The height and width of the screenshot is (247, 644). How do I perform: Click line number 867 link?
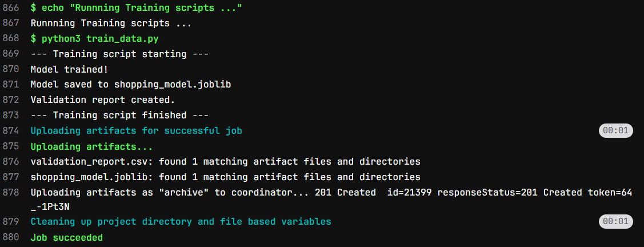11,24
